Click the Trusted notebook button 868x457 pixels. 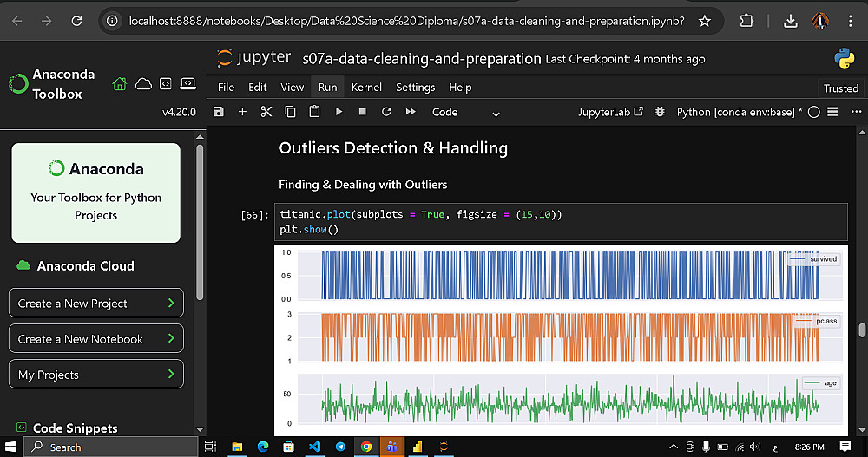(840, 88)
